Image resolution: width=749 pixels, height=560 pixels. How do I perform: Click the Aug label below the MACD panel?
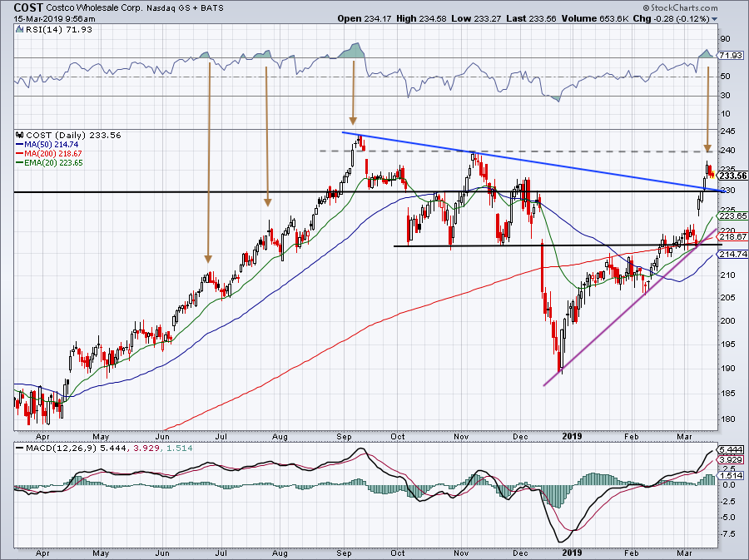[280, 553]
